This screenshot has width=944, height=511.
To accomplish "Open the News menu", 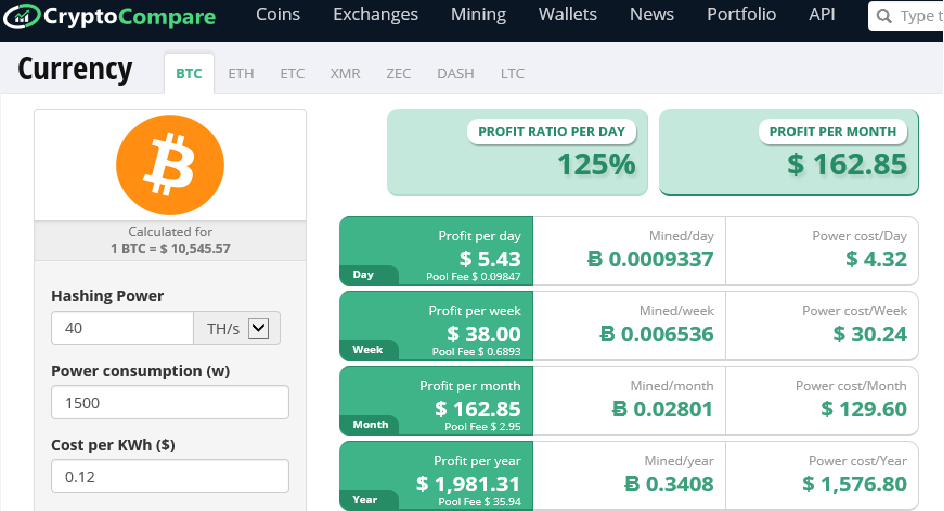I will (x=651, y=14).
